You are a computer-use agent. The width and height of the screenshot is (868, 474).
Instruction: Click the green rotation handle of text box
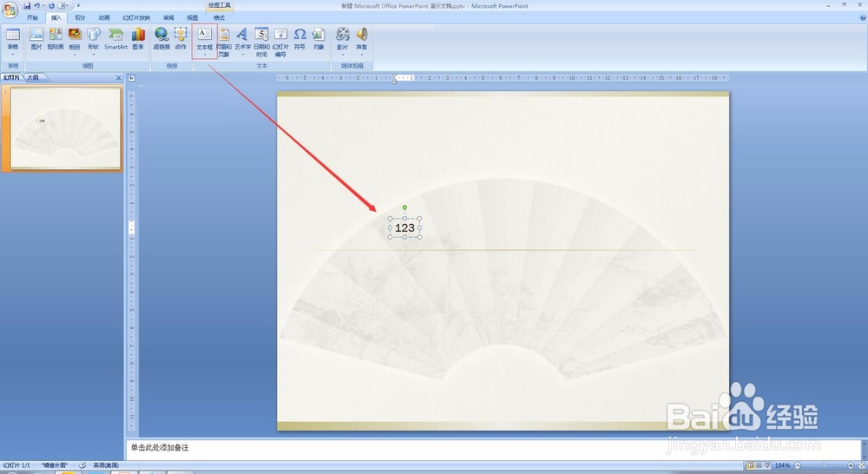tap(404, 207)
